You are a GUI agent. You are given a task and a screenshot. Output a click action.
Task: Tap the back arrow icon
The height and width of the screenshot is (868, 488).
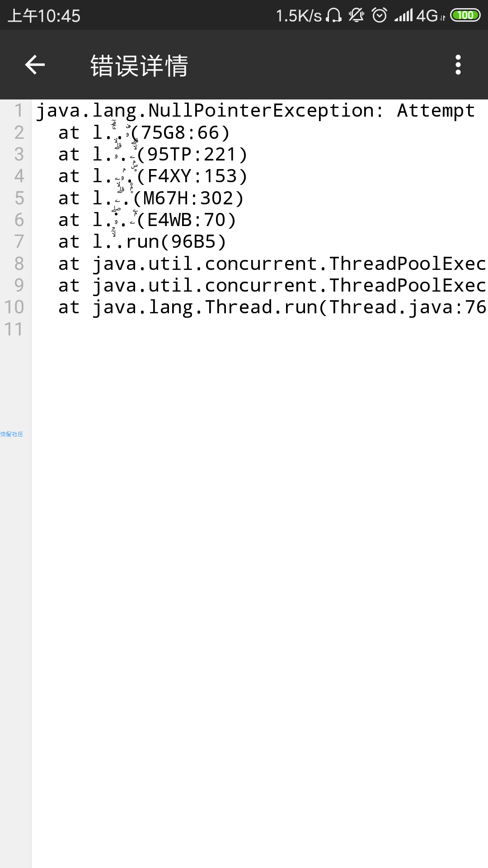coord(35,65)
